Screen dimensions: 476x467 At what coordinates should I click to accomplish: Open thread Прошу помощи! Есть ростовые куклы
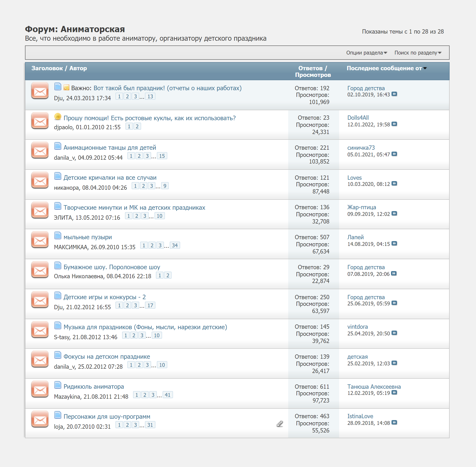pyautogui.click(x=150, y=118)
